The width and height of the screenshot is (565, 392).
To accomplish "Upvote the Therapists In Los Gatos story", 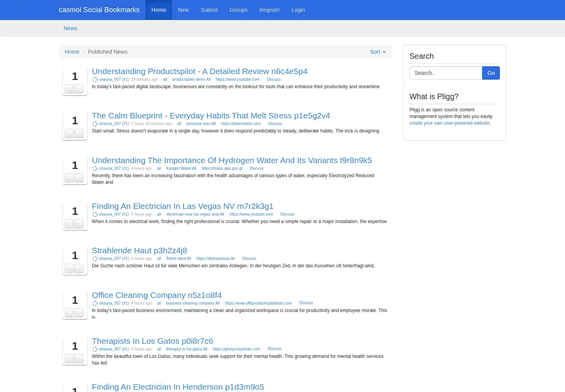I will tap(69, 359).
